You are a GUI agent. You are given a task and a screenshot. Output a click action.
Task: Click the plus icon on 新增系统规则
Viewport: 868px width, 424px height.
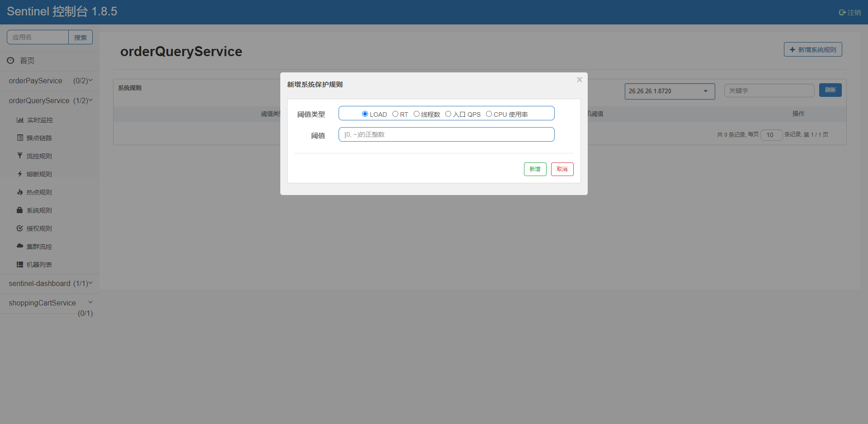pyautogui.click(x=793, y=50)
